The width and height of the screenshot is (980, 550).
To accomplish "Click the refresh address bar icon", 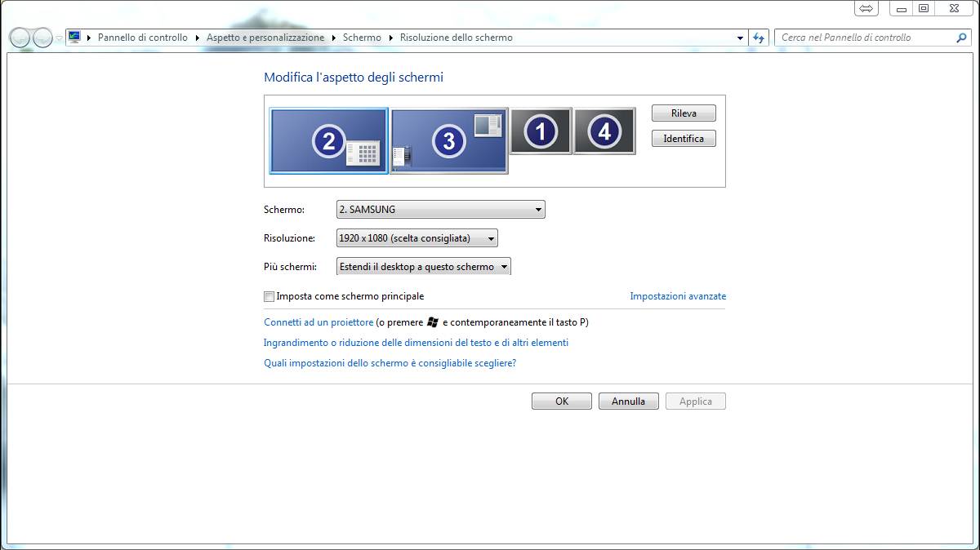I will point(759,38).
